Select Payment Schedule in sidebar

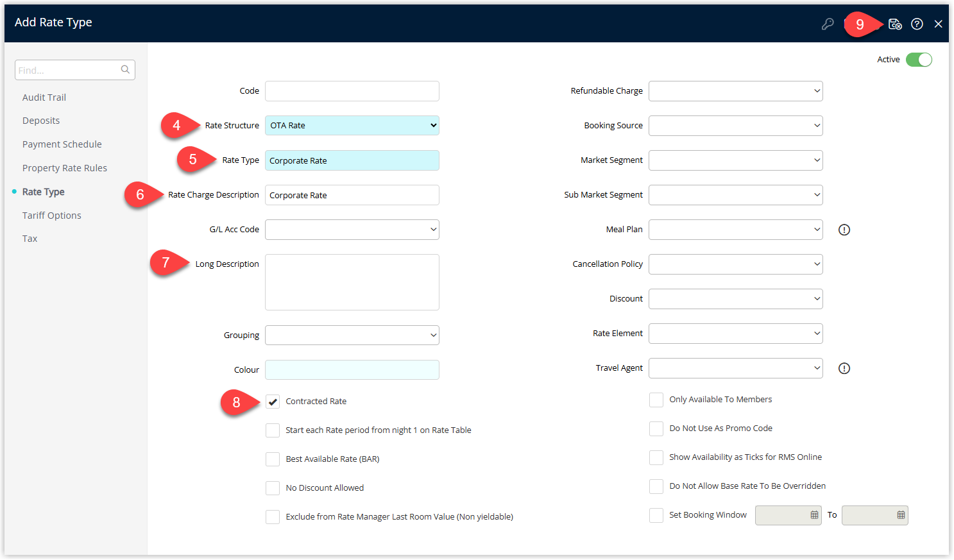[62, 144]
